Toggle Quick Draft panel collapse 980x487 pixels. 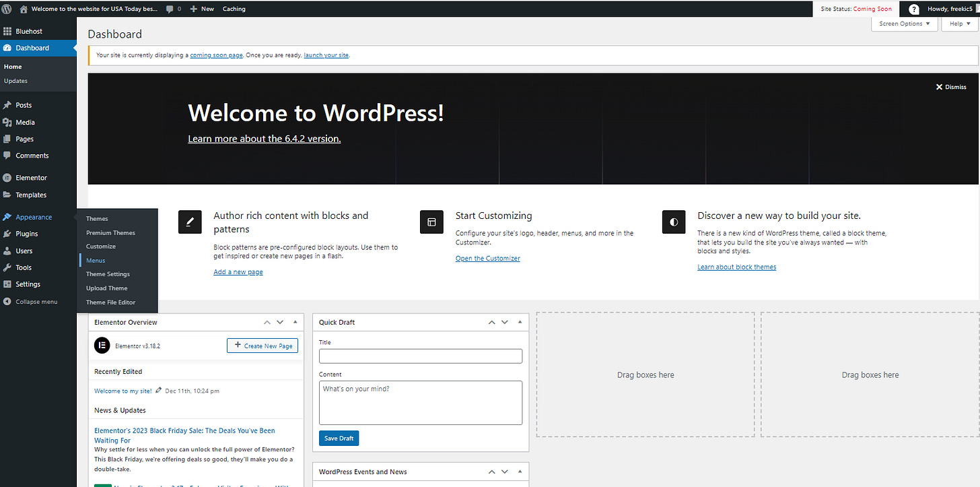520,322
